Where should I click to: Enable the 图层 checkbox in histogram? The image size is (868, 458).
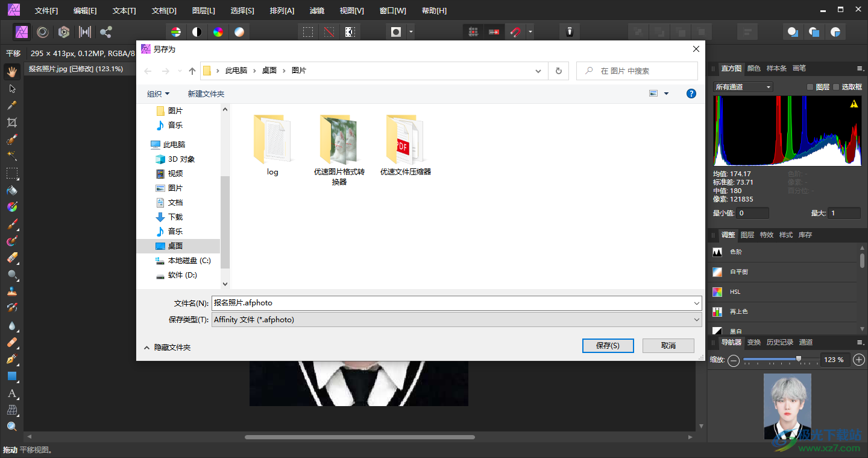(x=810, y=87)
